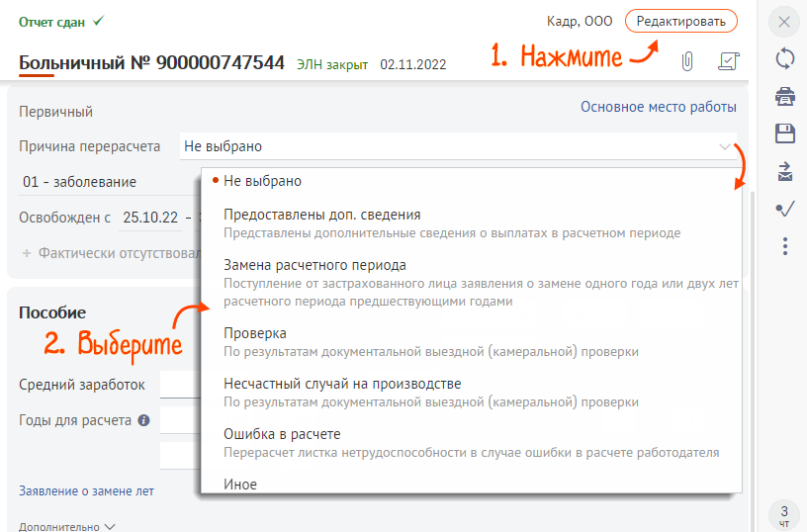Click the ЭЛН закрыт status text

click(332, 65)
